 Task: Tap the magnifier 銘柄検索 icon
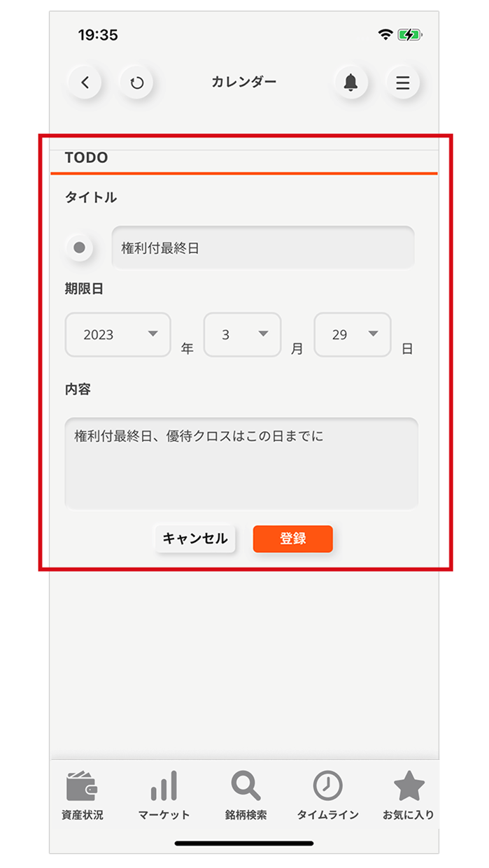point(246,786)
